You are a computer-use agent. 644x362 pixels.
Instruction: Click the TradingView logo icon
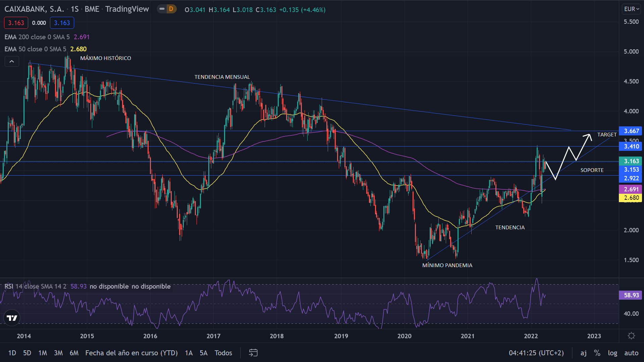[x=12, y=318]
